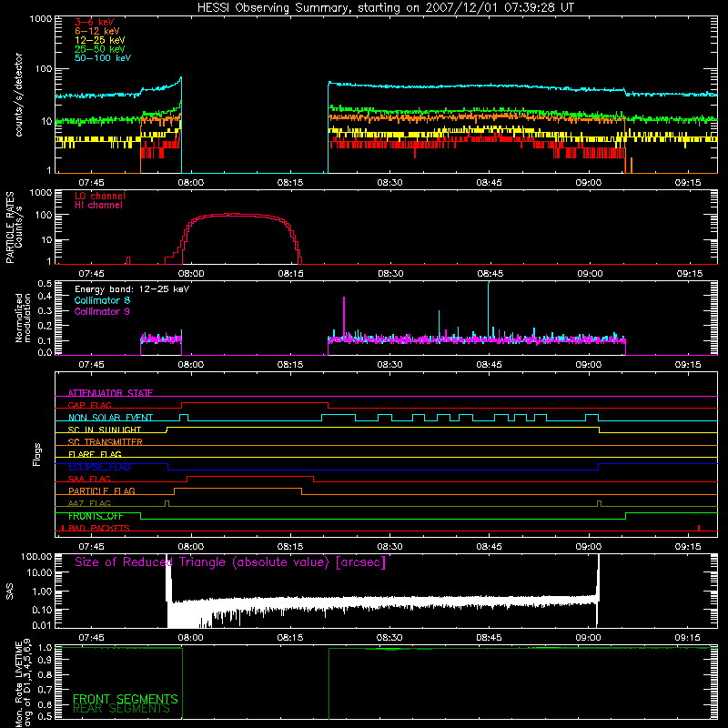The height and width of the screenshot is (728, 728).
Task: Select the SC TRANSMITTER flag label
Action: (x=106, y=441)
